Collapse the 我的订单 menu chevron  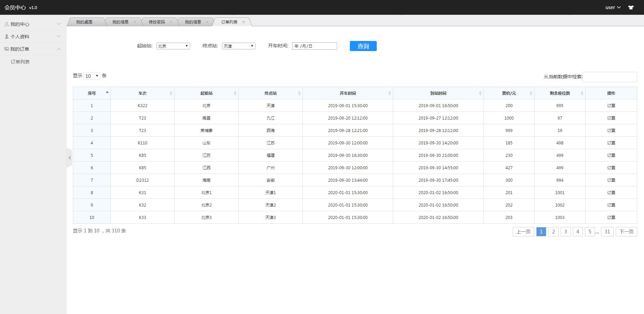click(x=59, y=49)
